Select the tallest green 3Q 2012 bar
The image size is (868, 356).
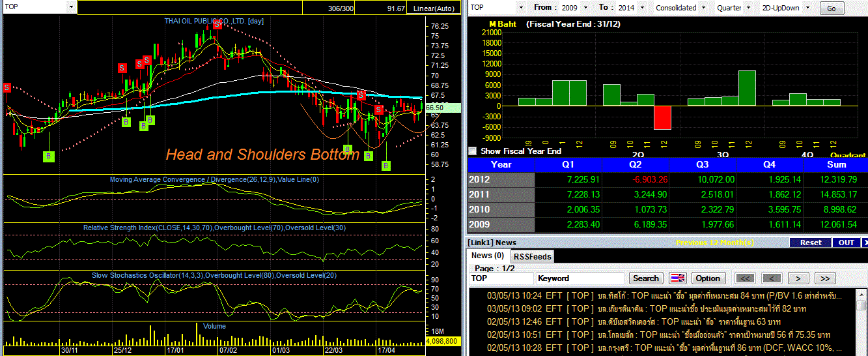(x=747, y=88)
